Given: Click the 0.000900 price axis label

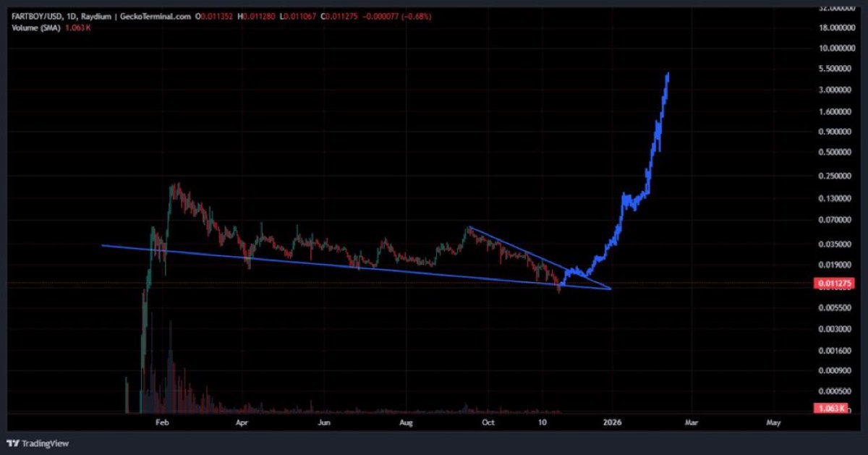Looking at the screenshot, I should pos(835,370).
